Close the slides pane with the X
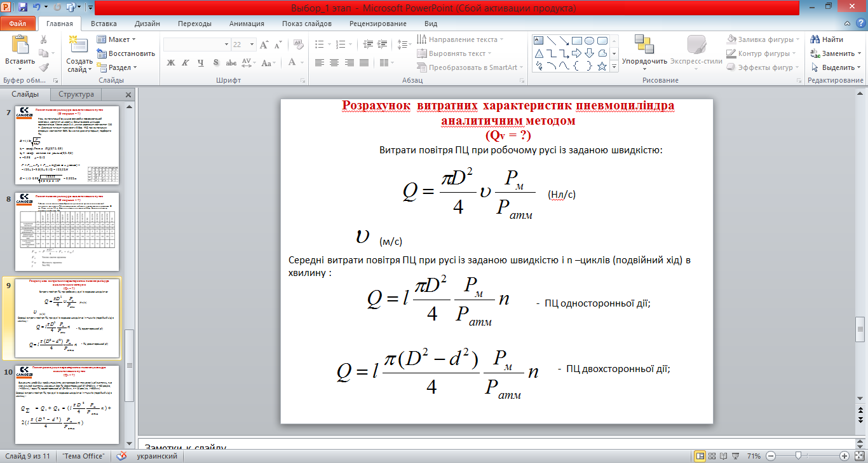The height and width of the screenshot is (463, 868). pyautogui.click(x=128, y=95)
